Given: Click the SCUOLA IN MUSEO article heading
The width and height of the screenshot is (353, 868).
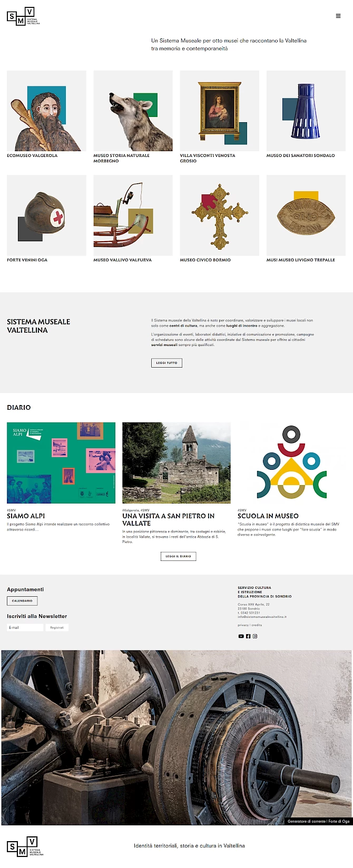Looking at the screenshot, I should 268,516.
